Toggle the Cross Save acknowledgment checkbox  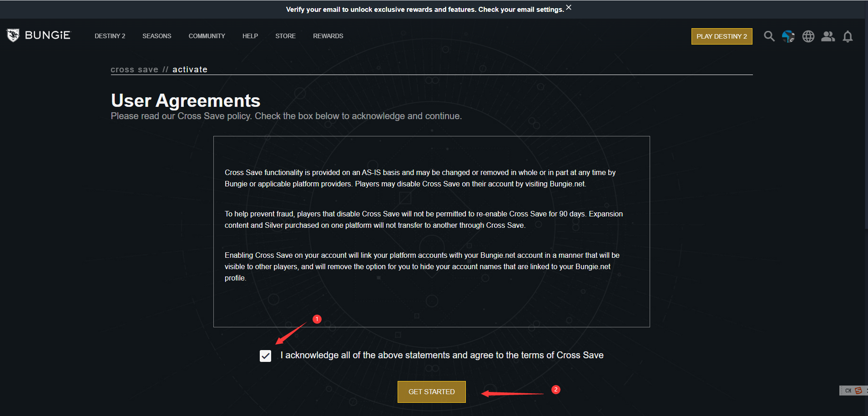(266, 356)
